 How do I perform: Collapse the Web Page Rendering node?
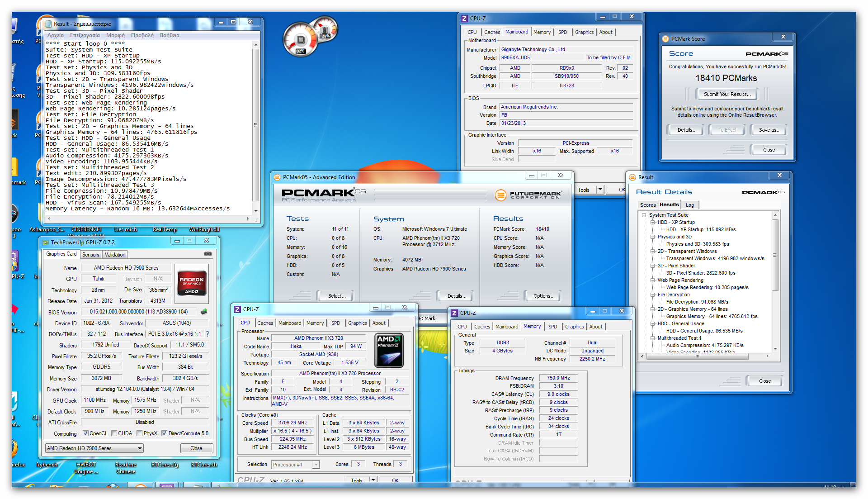point(652,280)
